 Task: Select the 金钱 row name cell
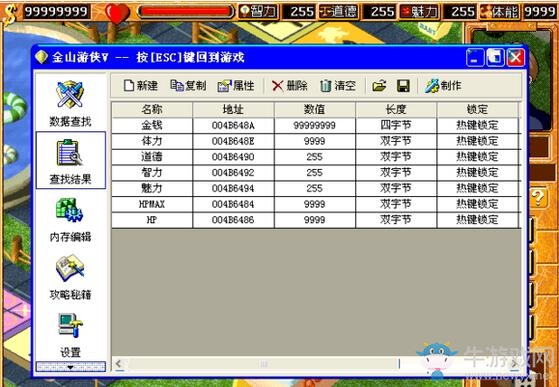click(152, 125)
